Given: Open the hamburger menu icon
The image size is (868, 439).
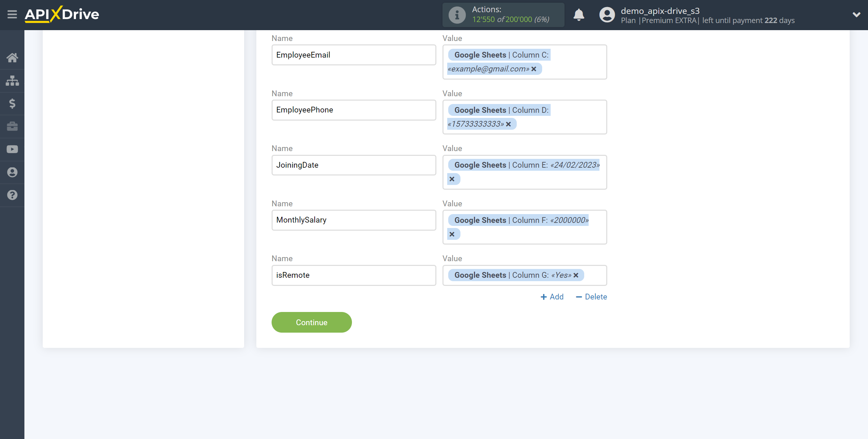Looking at the screenshot, I should (x=12, y=15).
